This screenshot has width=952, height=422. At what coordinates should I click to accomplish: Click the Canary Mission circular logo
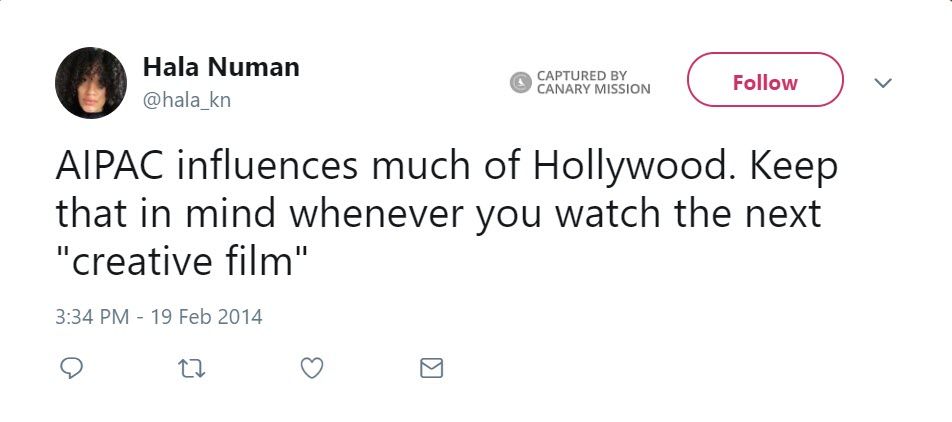click(x=520, y=82)
